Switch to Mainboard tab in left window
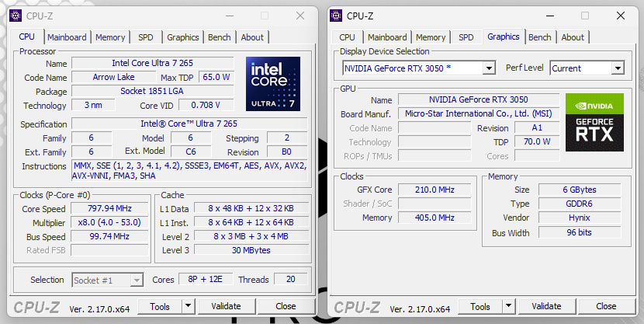Screen dimensions: 644x324 click(67, 37)
